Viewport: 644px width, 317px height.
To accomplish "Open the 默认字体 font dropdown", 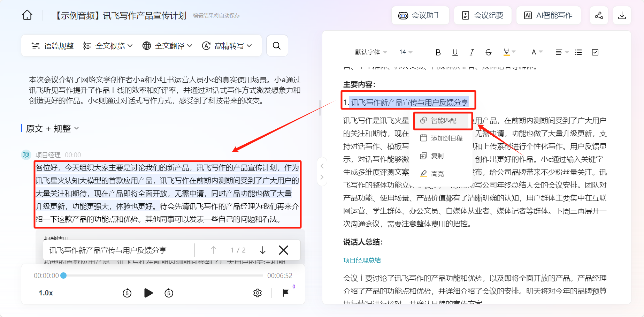I will (371, 52).
